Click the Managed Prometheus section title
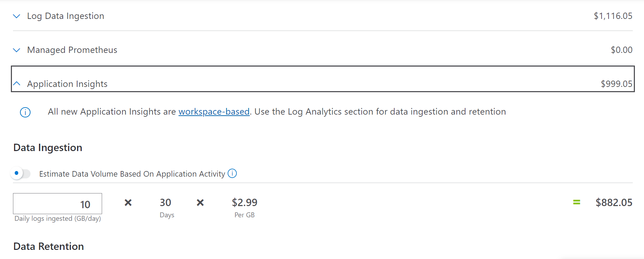Viewport: 644px width, 259px height. [72, 50]
